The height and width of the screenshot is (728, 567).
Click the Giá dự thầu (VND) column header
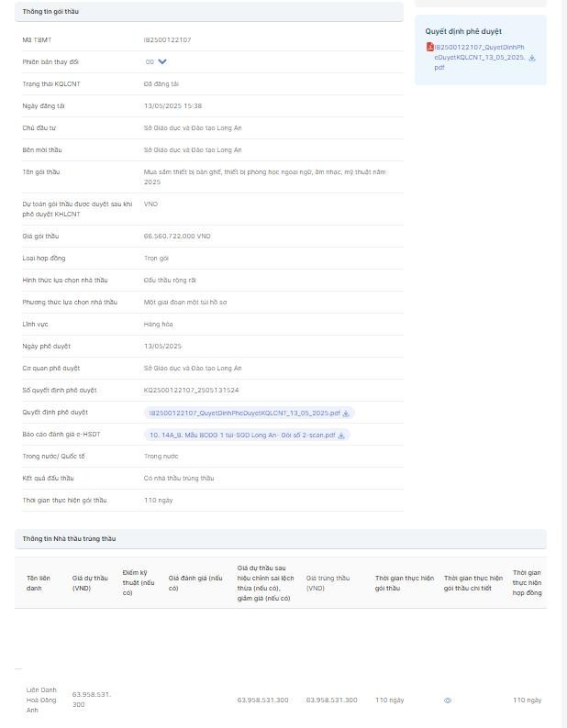tap(90, 583)
